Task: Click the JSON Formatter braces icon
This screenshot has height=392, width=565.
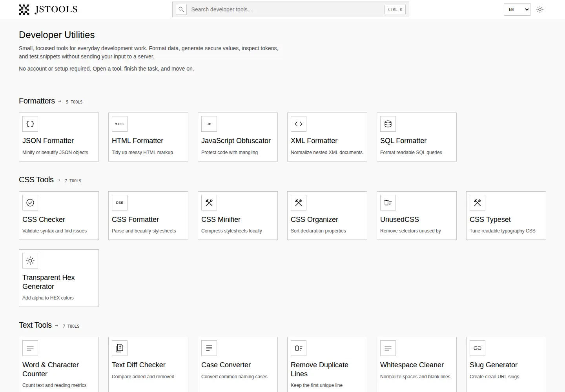Action: tap(30, 124)
